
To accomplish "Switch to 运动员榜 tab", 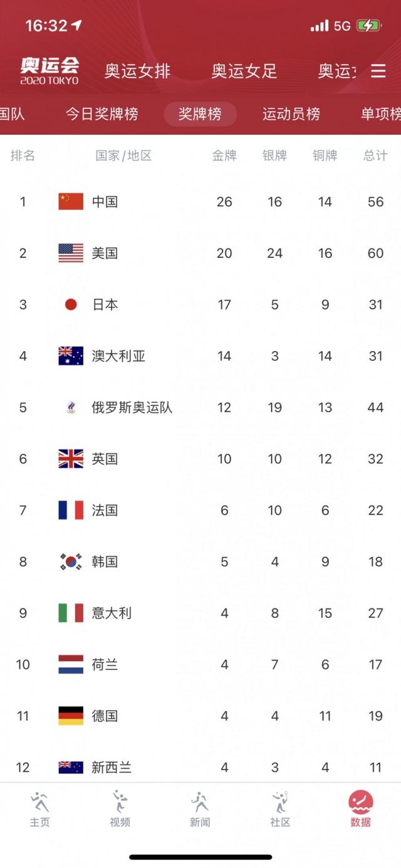I will coord(291,114).
